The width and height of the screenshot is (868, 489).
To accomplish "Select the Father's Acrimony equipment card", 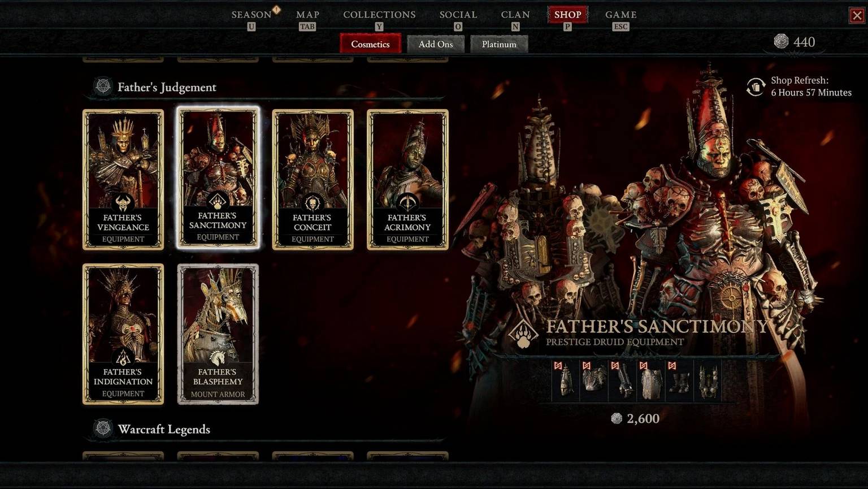I will coord(407,179).
